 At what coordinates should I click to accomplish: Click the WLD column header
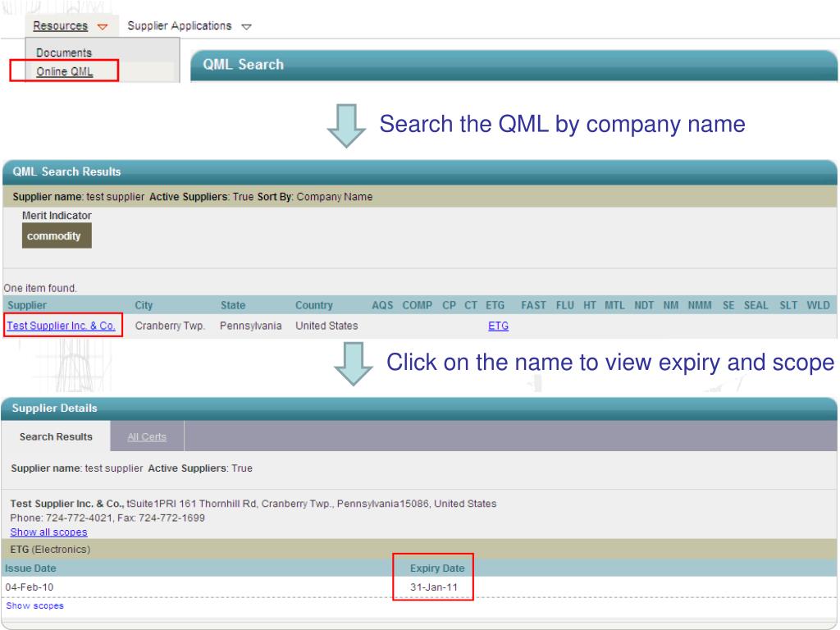[818, 305]
